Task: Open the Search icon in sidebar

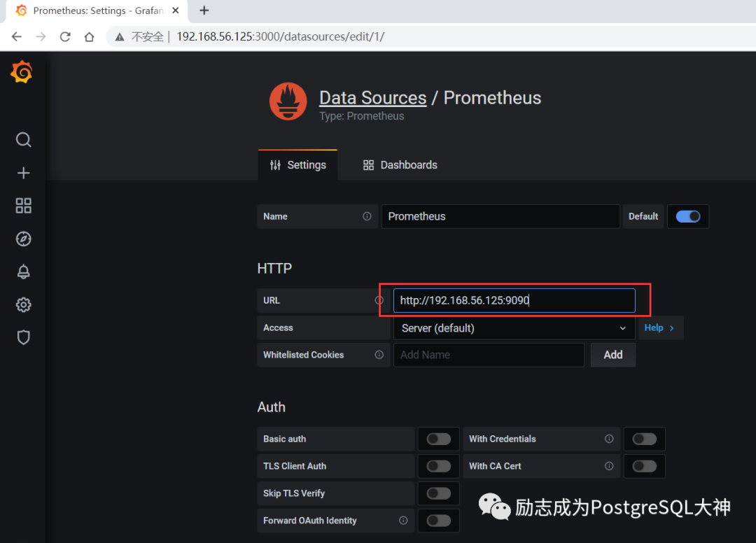Action: (23, 140)
